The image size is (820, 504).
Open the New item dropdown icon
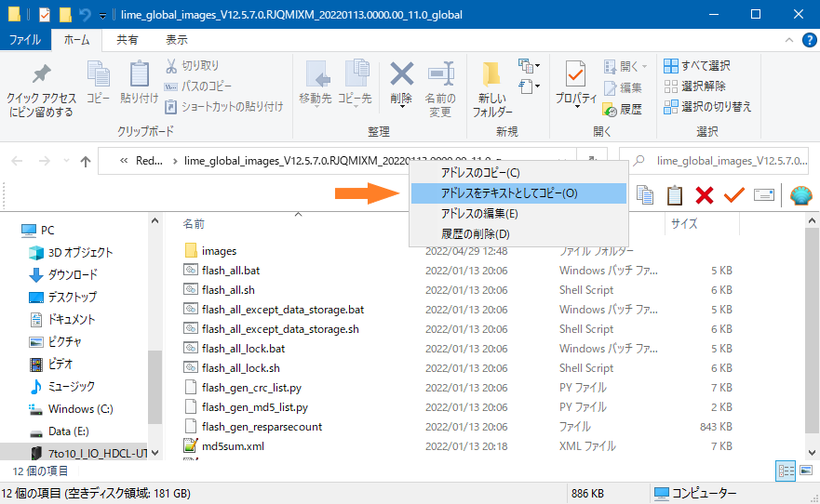pyautogui.click(x=530, y=66)
